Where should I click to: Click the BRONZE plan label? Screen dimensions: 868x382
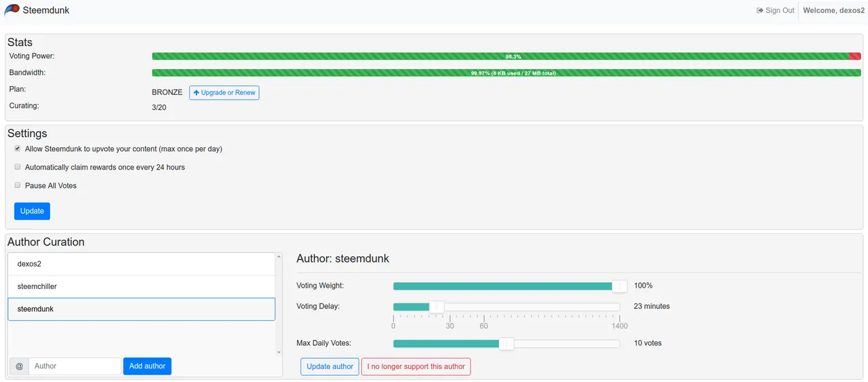coord(167,92)
